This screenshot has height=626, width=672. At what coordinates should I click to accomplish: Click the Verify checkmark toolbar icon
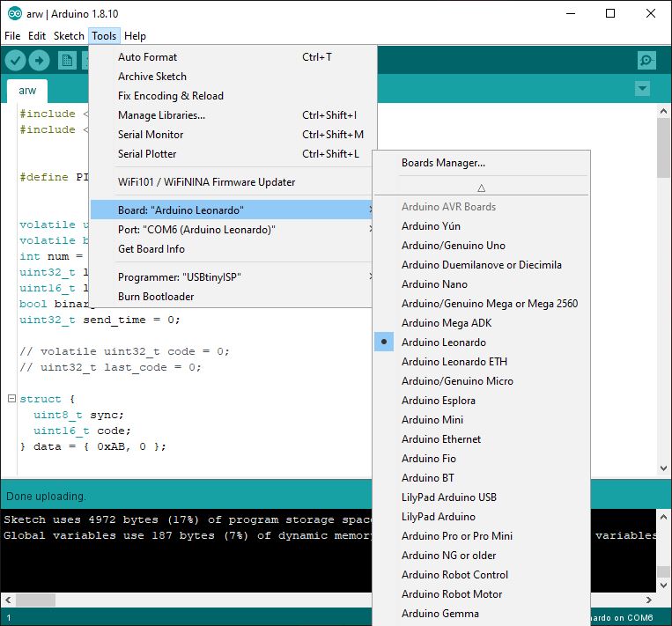[16, 61]
